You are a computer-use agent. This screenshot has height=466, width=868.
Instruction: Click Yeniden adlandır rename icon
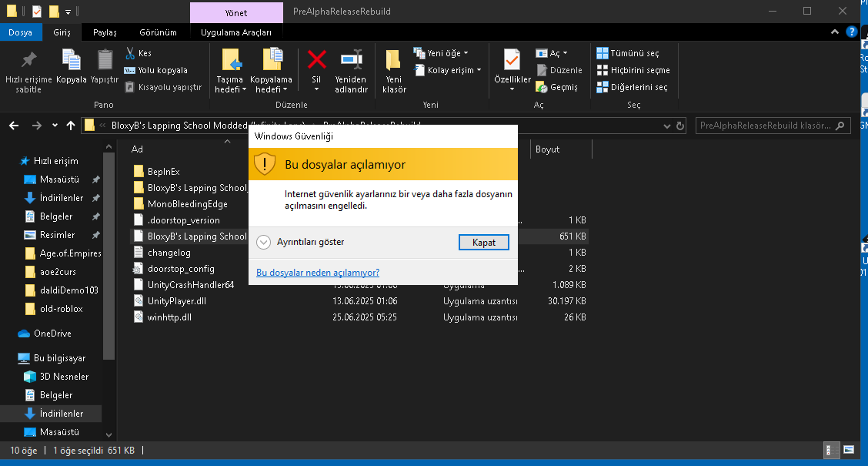click(351, 59)
